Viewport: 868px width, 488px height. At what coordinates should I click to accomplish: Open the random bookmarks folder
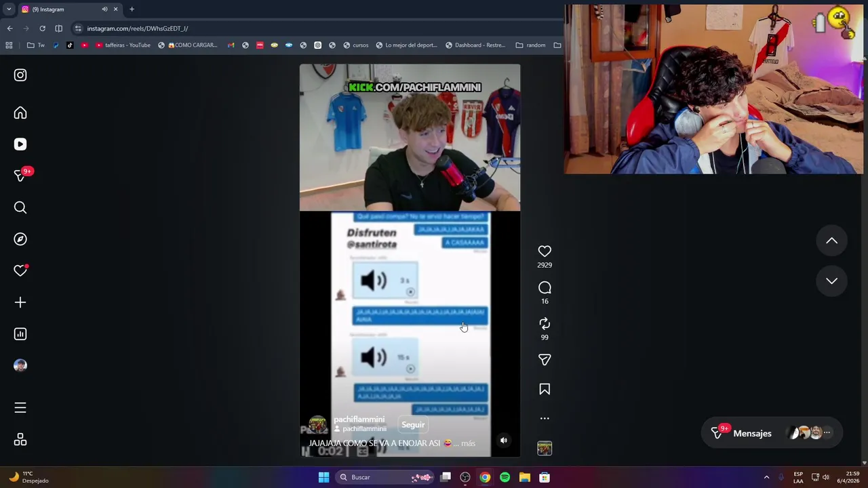(x=531, y=45)
